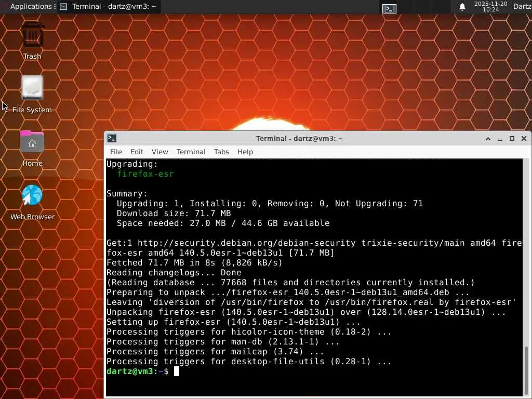The image size is (532, 399).
Task: Open the Applications menu in top panel
Action: tap(30, 6)
